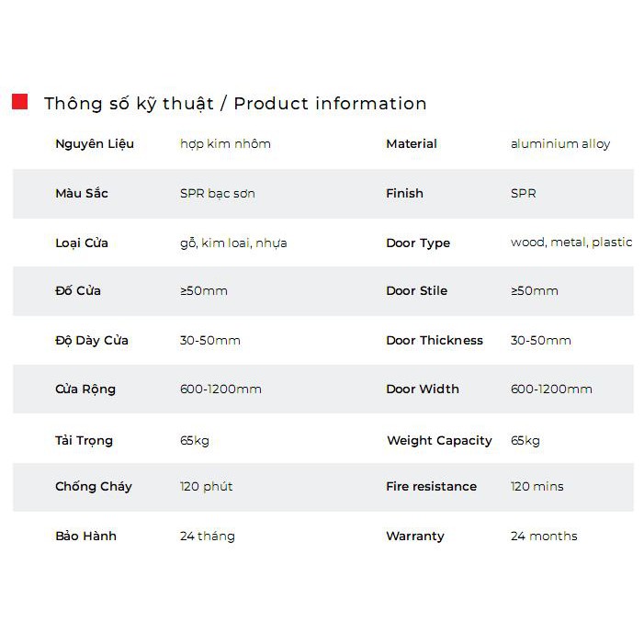Click the 'Cửa Rộng' label
The width and height of the screenshot is (644, 644).
[85, 390]
